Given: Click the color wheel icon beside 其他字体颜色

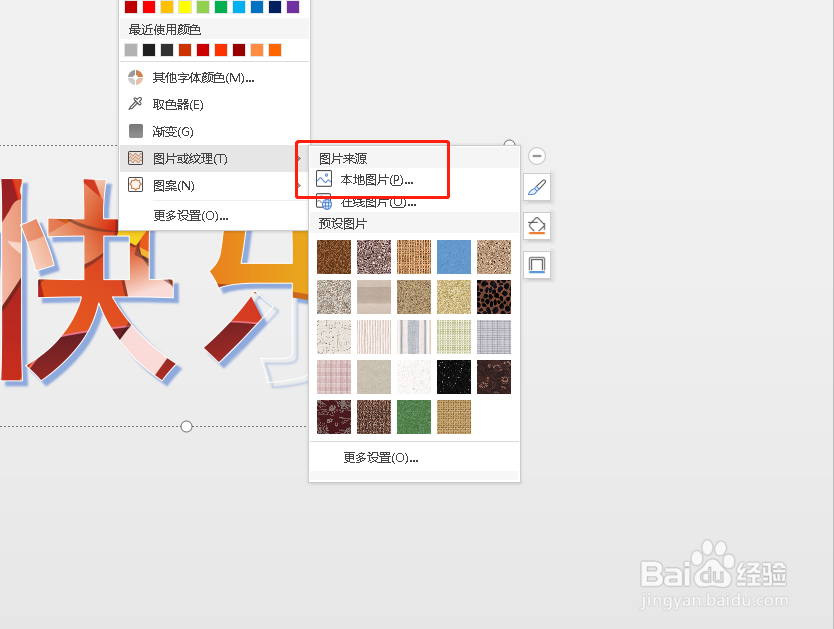Looking at the screenshot, I should click(x=136, y=78).
